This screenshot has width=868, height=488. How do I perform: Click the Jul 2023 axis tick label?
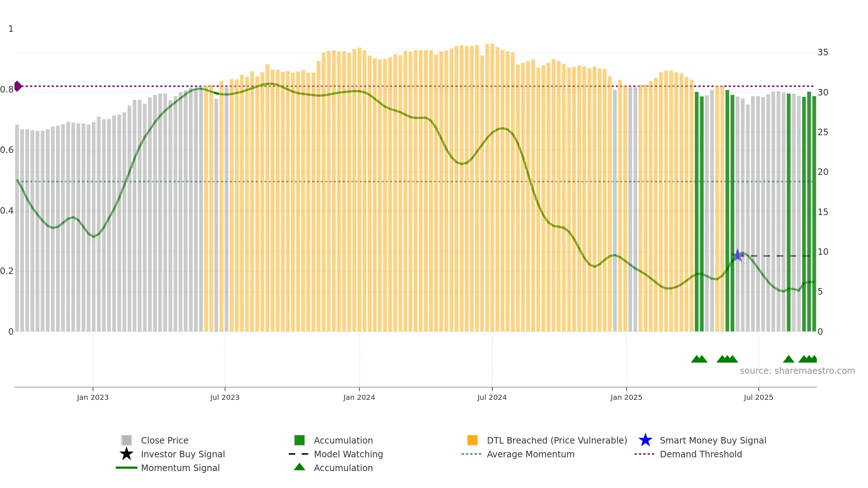[225, 398]
